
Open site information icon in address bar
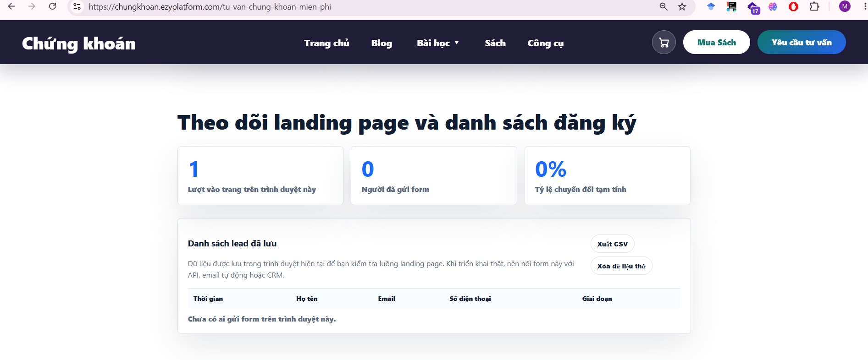[x=77, y=7]
